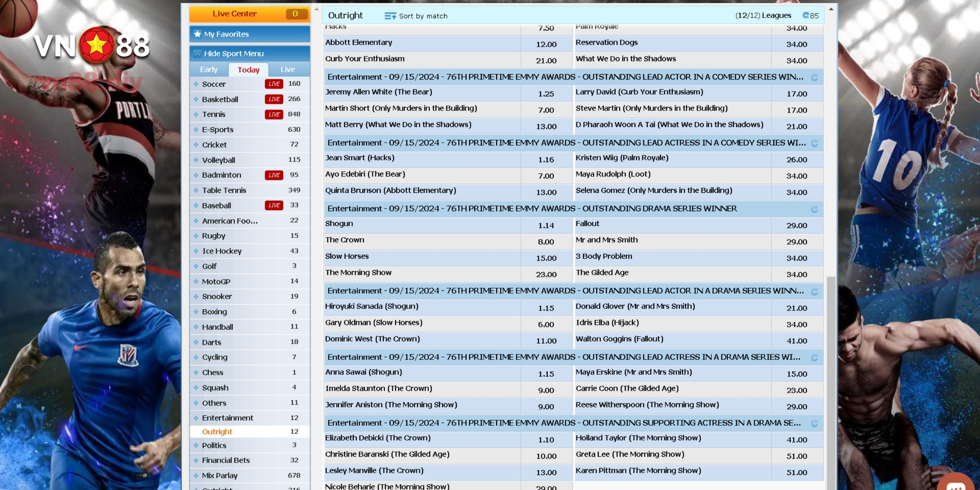Expand the Volleyball sport category
Screen dimensions: 980x490
(250, 160)
